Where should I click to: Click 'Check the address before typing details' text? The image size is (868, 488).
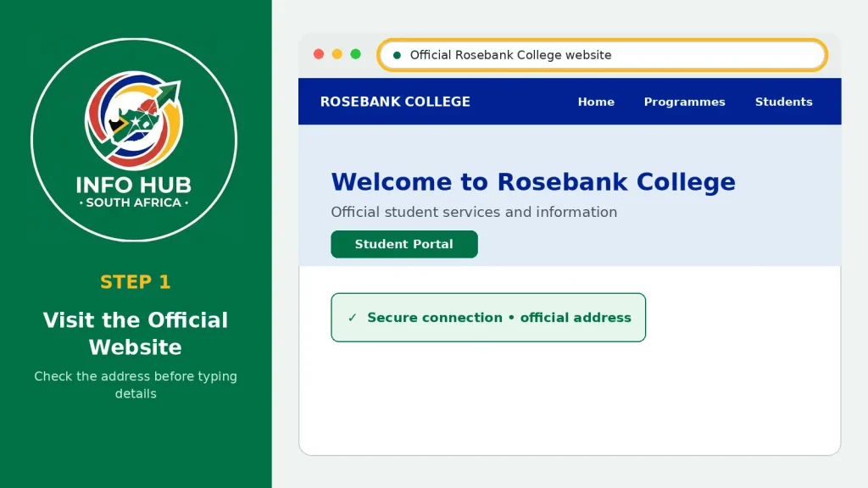136,385
